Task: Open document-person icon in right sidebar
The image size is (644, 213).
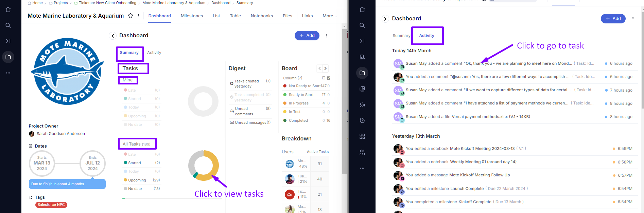Action: (x=362, y=57)
